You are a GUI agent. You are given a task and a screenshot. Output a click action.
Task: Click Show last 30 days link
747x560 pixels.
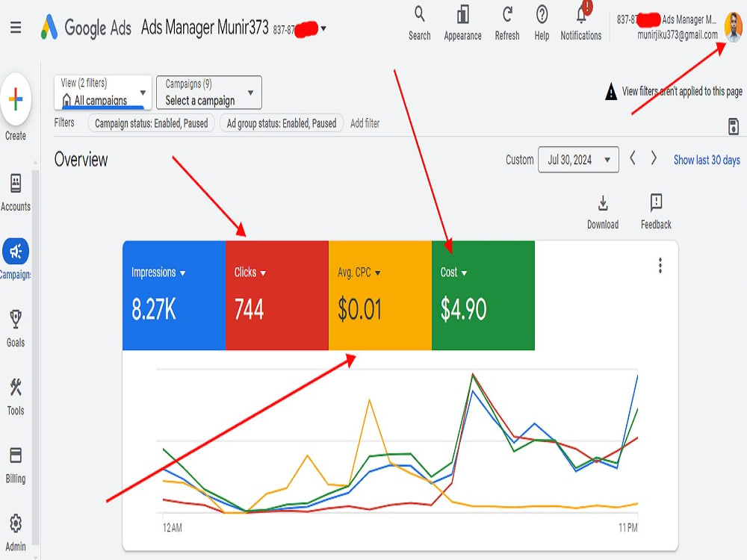[707, 160]
